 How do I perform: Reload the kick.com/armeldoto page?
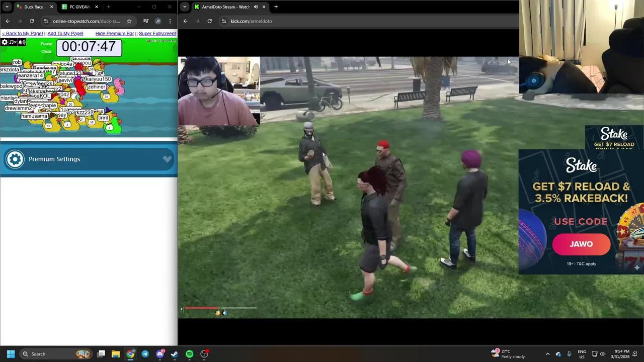tap(210, 21)
